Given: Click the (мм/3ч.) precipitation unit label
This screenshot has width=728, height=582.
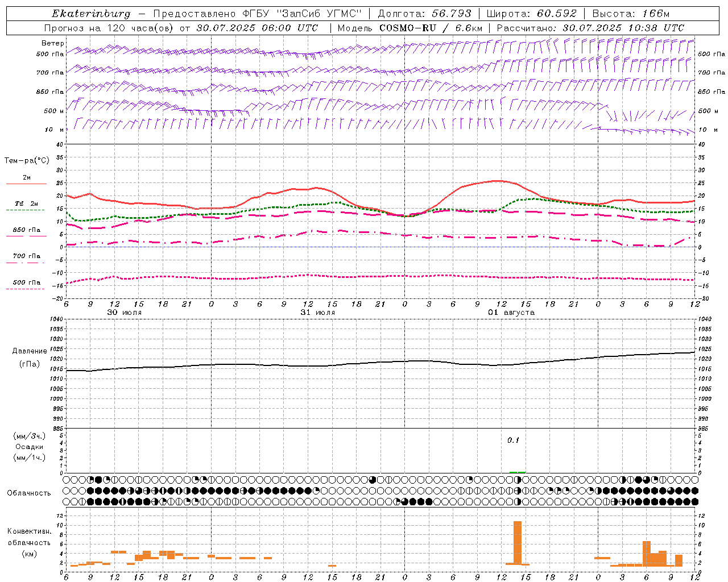Looking at the screenshot, I should coord(30,436).
